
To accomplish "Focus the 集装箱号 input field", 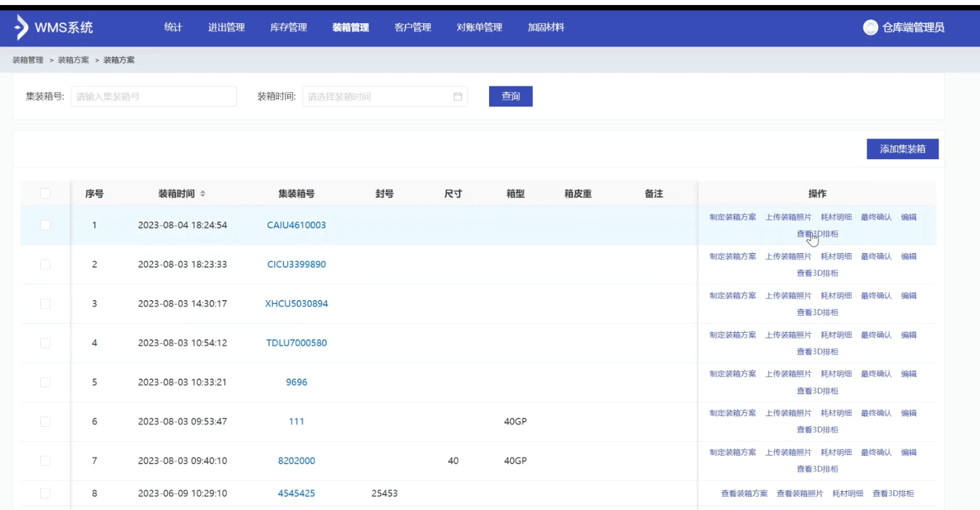I will coord(154,96).
